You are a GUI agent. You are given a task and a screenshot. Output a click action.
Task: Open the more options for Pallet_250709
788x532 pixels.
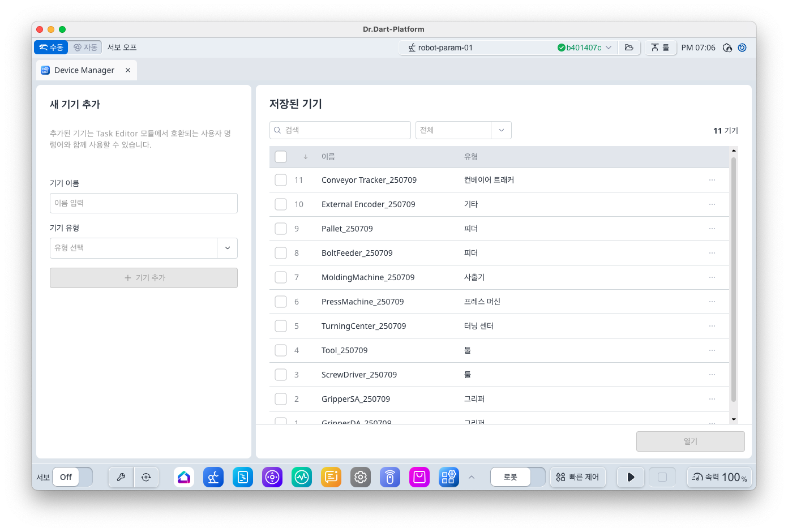(712, 229)
